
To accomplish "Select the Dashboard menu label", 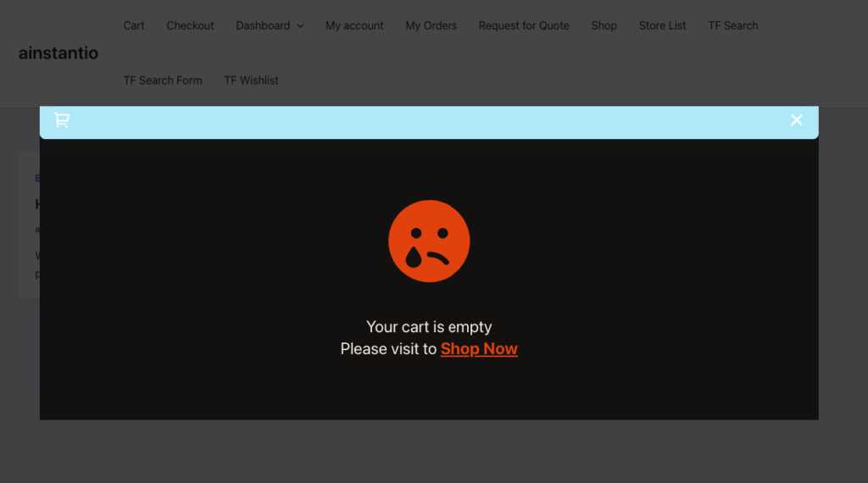I will click(x=263, y=25).
